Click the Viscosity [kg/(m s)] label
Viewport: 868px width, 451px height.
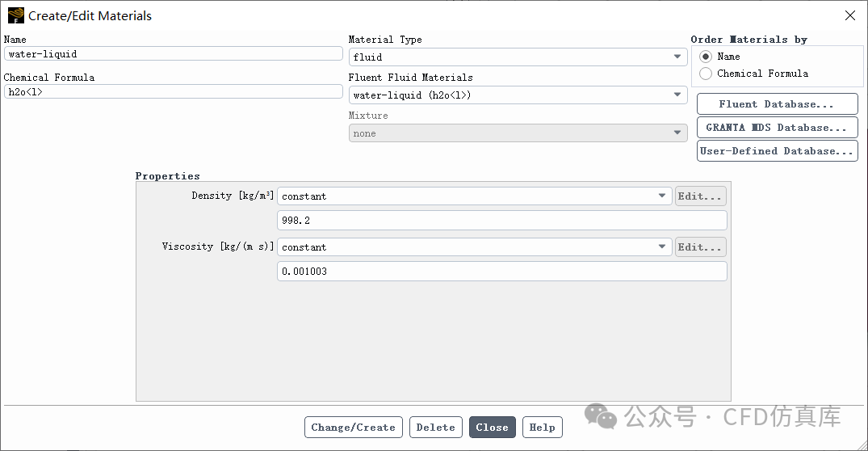point(218,247)
